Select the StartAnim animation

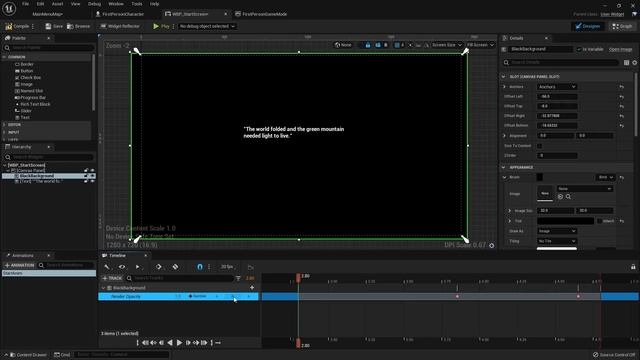[x=49, y=273]
